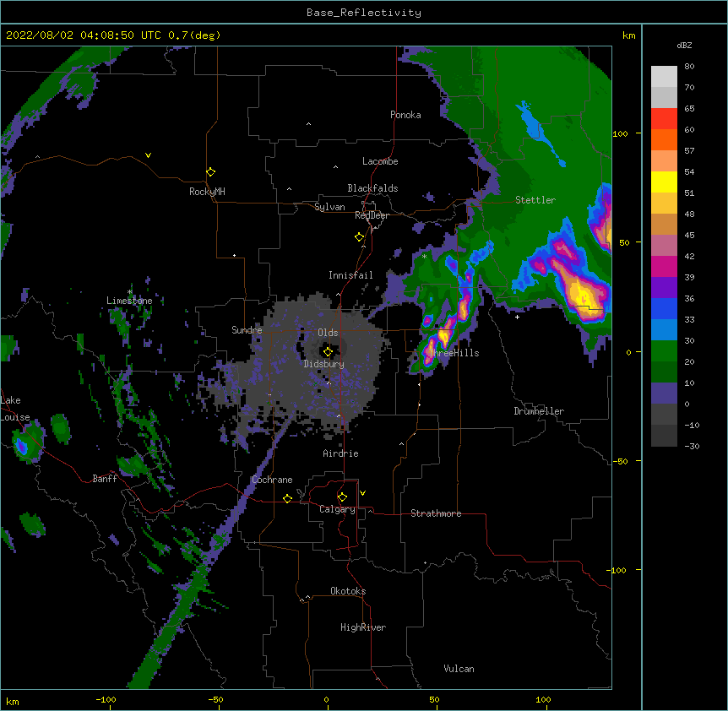Click the Lake Louise label
Image resolution: width=728 pixels, height=711 pixels.
(15, 409)
